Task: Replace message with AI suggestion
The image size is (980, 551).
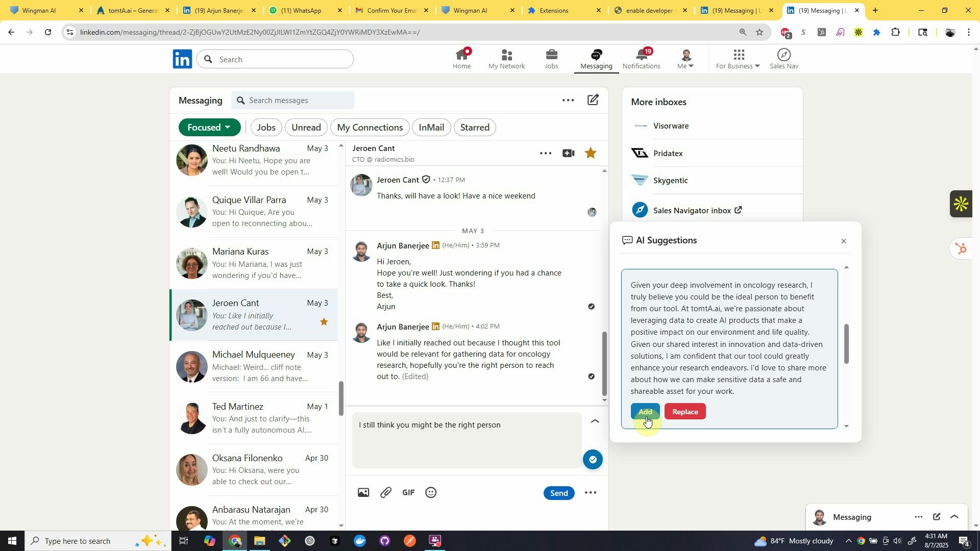Action: [685, 412]
